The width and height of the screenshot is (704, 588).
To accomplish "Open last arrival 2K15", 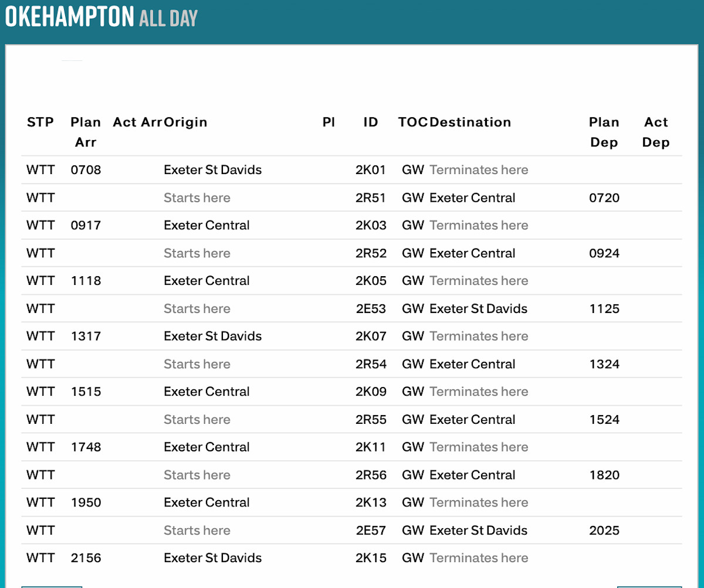I will [371, 558].
